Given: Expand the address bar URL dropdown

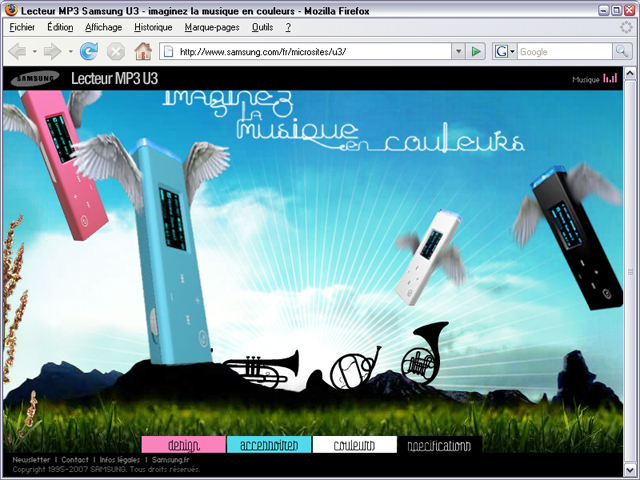Looking at the screenshot, I should [458, 51].
